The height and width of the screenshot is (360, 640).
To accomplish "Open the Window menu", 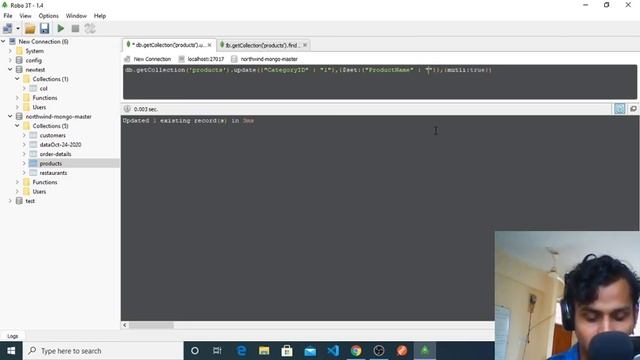I will tap(76, 16).
